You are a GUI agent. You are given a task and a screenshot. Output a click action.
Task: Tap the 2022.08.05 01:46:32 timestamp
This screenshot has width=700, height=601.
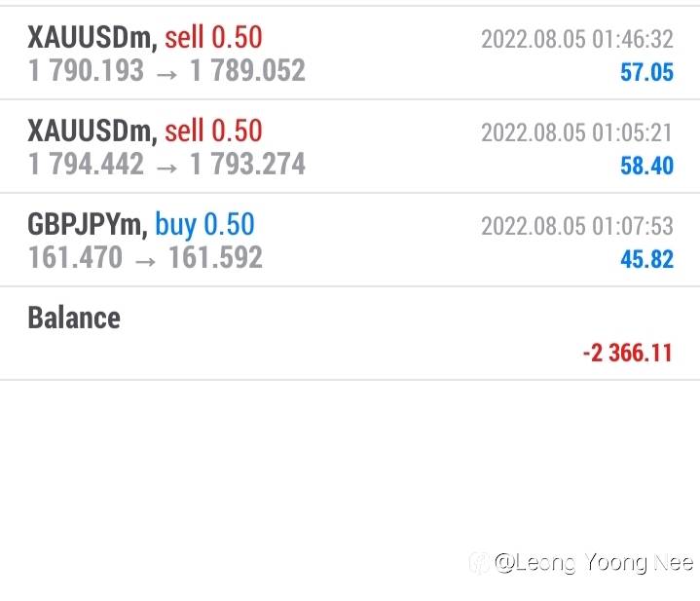(x=576, y=40)
